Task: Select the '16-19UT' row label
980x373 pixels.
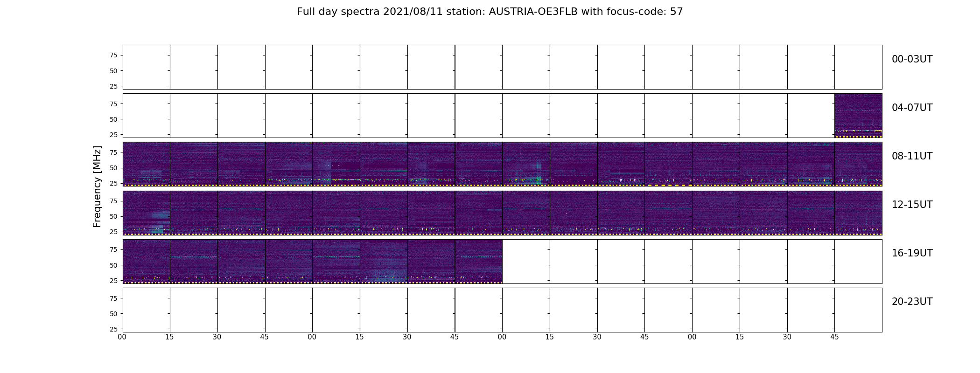Action: 912,253
